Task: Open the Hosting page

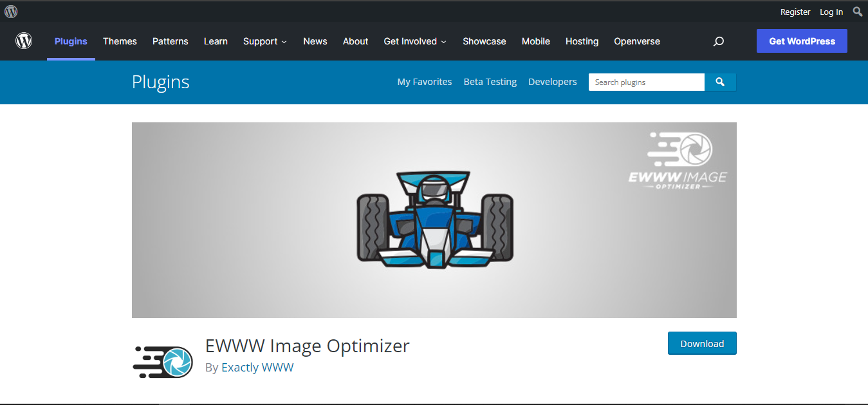Action: [582, 41]
